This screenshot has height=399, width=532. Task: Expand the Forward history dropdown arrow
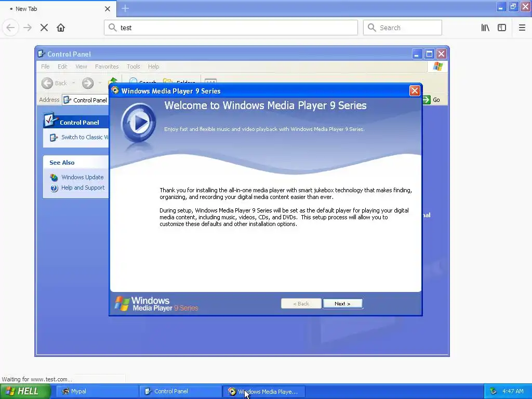point(100,83)
